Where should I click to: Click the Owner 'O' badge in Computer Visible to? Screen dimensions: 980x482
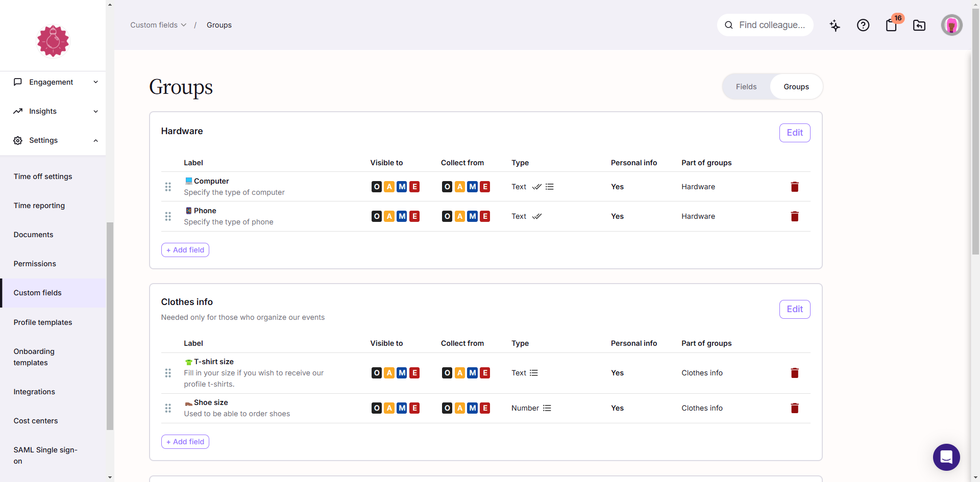pyautogui.click(x=377, y=187)
